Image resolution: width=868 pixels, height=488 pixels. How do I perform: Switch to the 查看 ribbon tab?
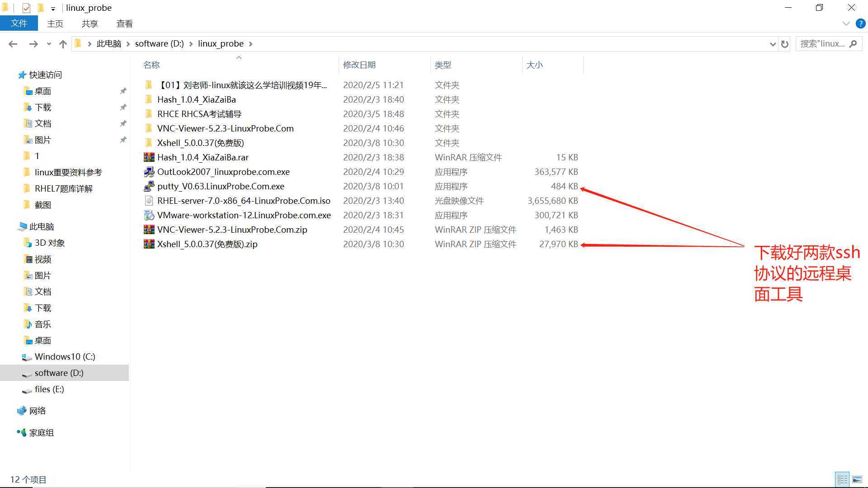click(x=124, y=23)
